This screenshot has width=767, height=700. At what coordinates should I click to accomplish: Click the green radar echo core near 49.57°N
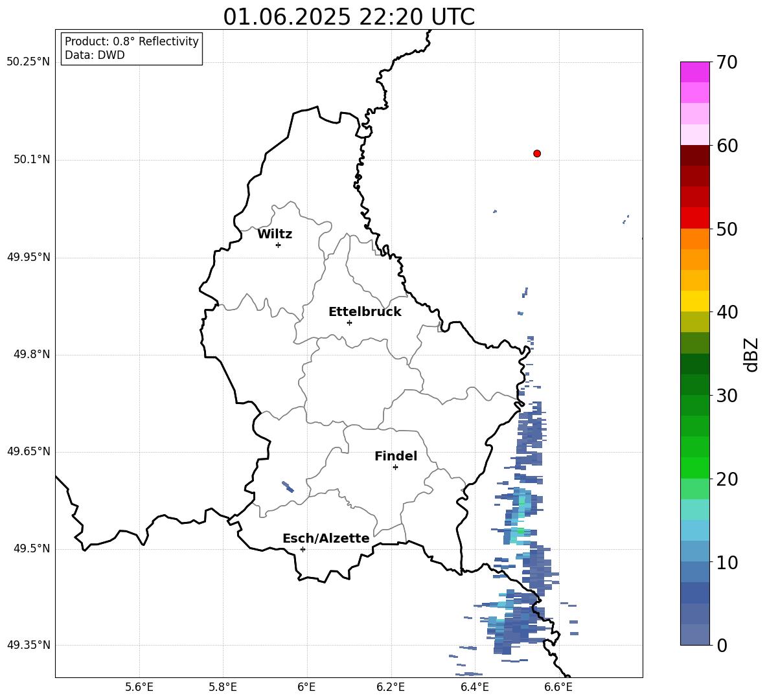(522, 502)
